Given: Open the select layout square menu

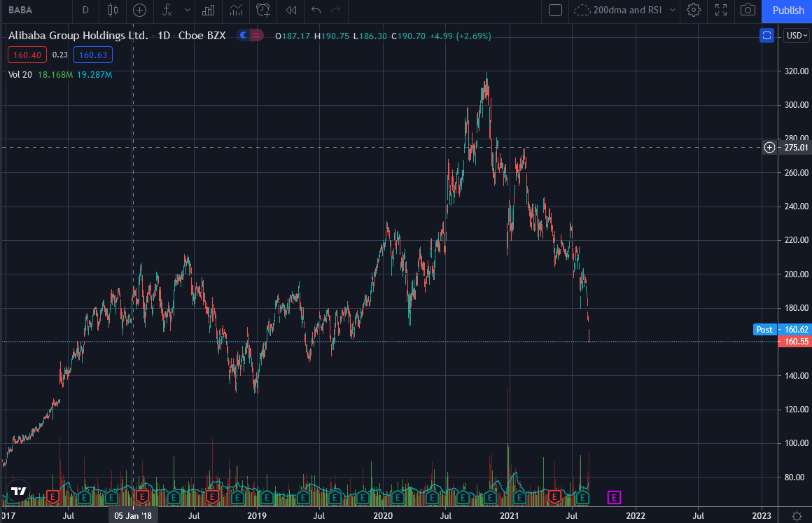Looking at the screenshot, I should tap(555, 10).
